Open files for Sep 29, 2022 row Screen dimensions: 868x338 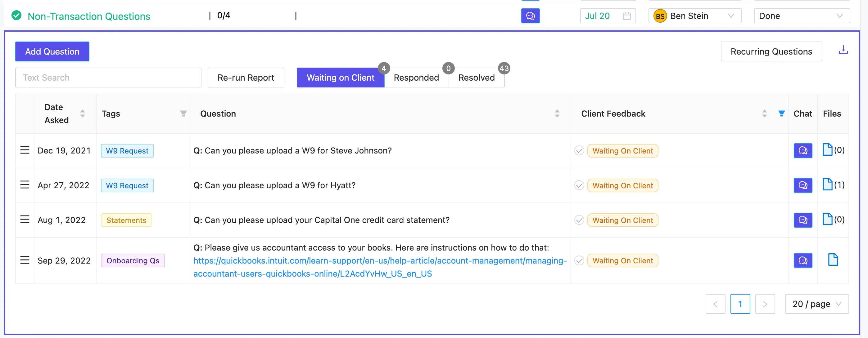[x=833, y=260]
